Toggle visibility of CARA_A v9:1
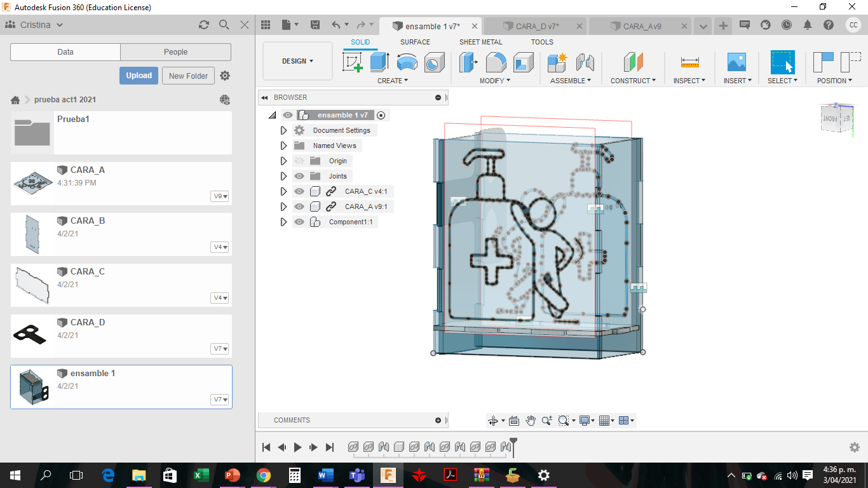 tap(299, 207)
